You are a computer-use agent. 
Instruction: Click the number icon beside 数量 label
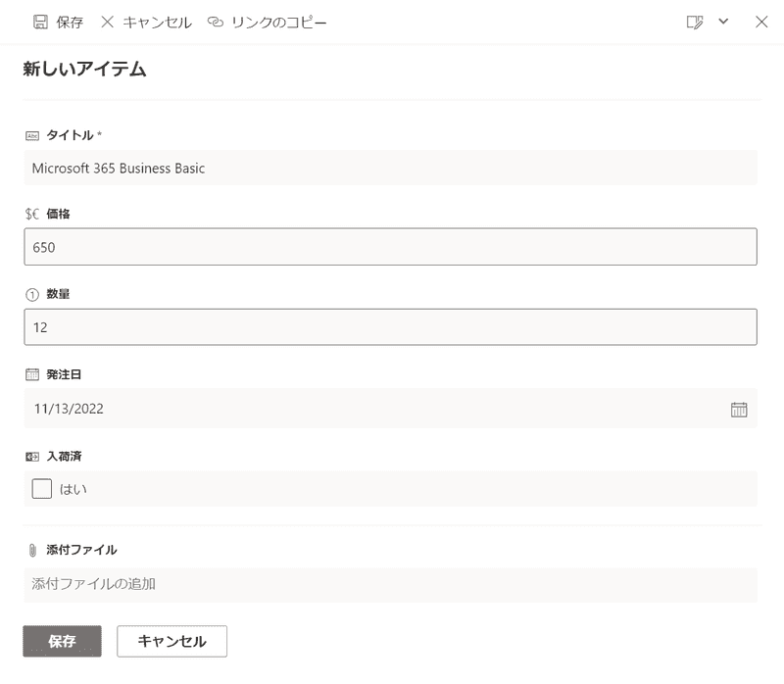tap(31, 293)
